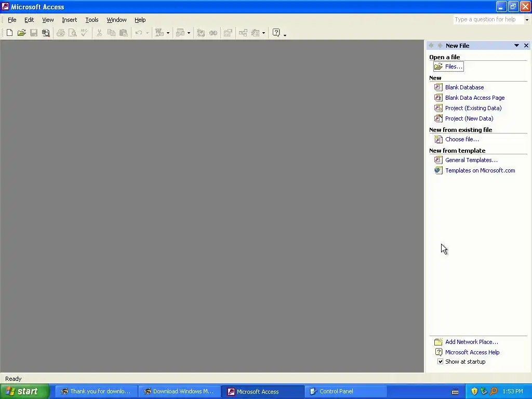Open the Templates on Microsoft.com link
The height and width of the screenshot is (399, 532).
(x=480, y=170)
